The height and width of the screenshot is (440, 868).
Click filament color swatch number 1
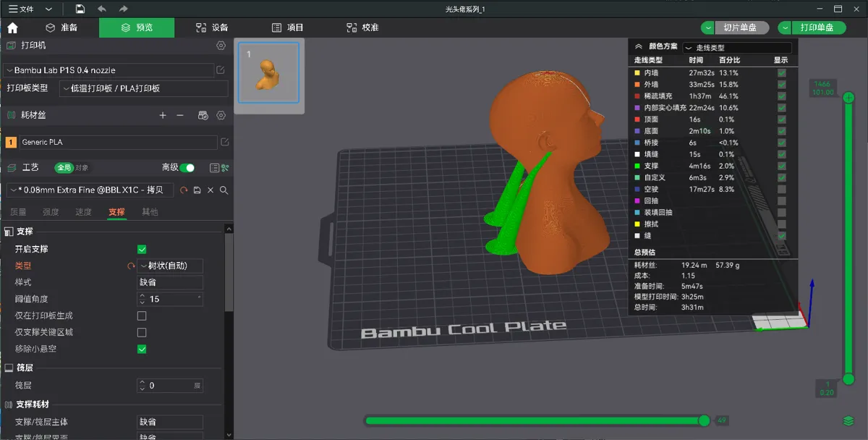pyautogui.click(x=11, y=143)
